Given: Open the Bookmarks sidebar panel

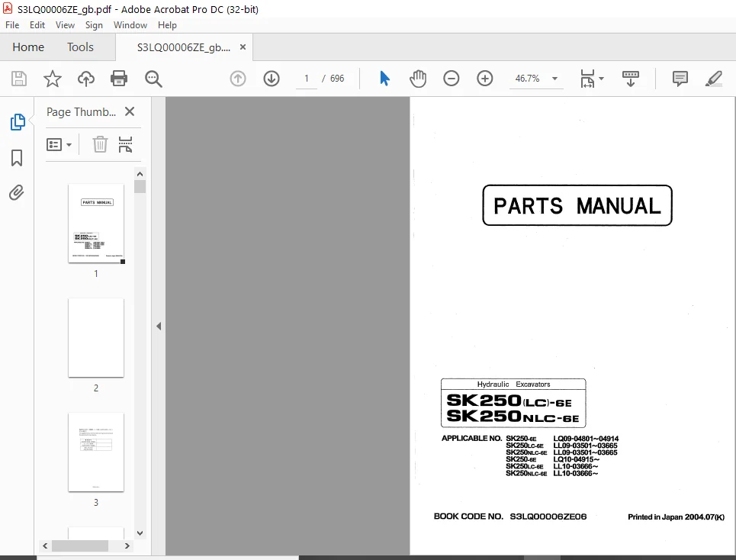Looking at the screenshot, I should click(17, 158).
